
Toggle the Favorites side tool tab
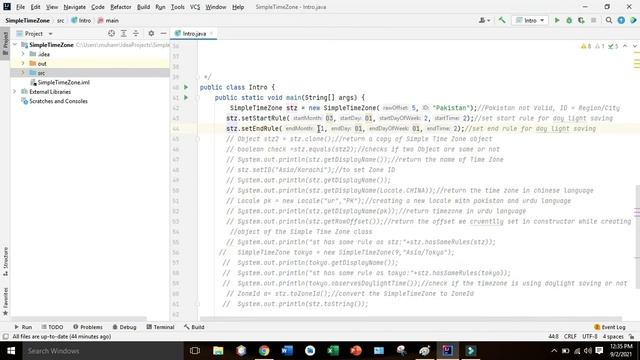(x=5, y=301)
